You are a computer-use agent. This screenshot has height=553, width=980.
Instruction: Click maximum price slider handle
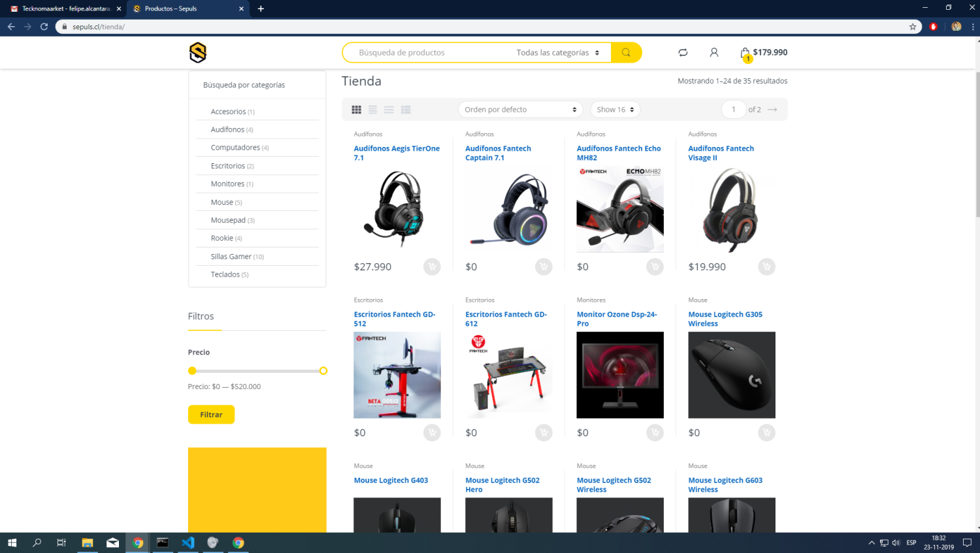pos(323,371)
